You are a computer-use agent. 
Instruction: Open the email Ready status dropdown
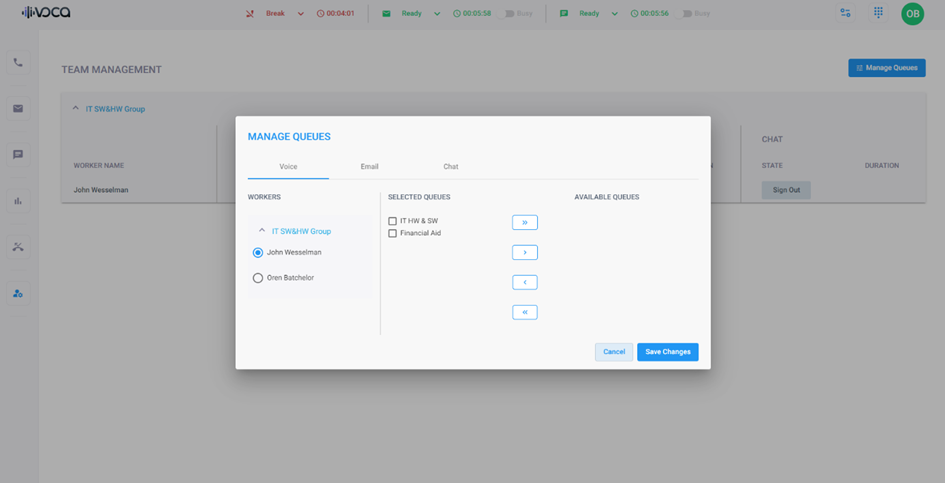click(437, 14)
